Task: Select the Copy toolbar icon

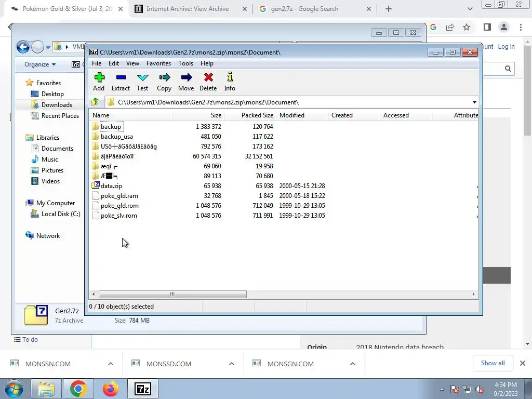Action: click(x=164, y=78)
